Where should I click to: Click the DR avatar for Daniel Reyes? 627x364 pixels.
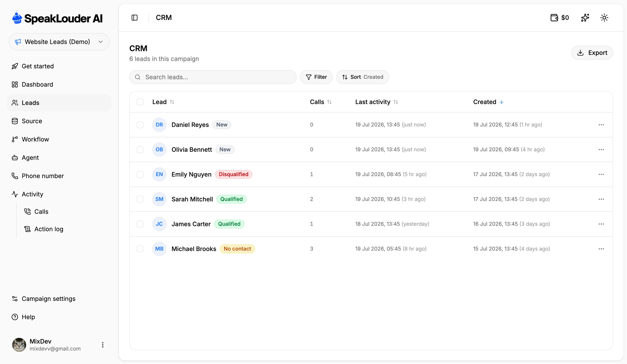[159, 125]
